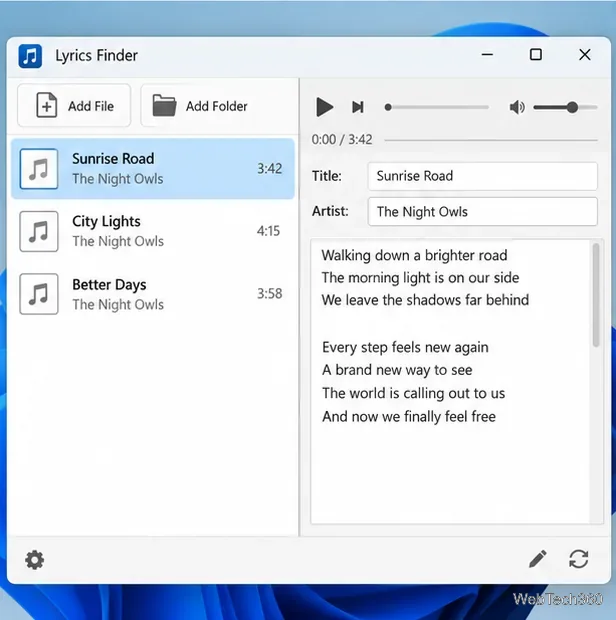
Task: Click the 0:00 / 3:42 time display
Action: click(342, 140)
